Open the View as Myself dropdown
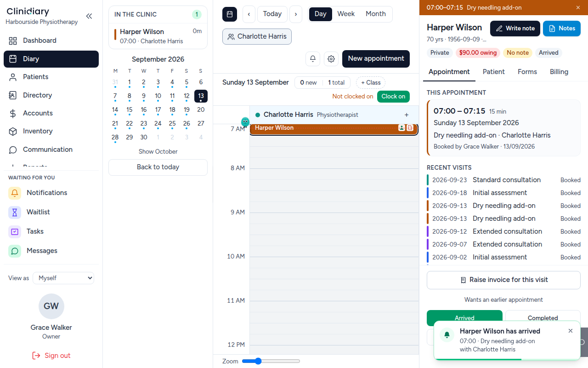 [x=63, y=278]
